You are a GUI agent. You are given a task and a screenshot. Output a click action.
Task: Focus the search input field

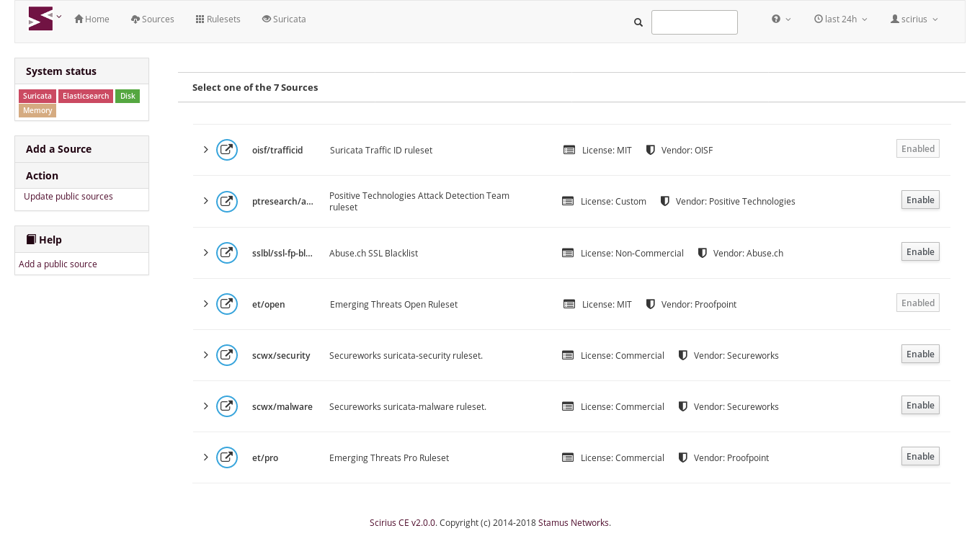(x=695, y=22)
